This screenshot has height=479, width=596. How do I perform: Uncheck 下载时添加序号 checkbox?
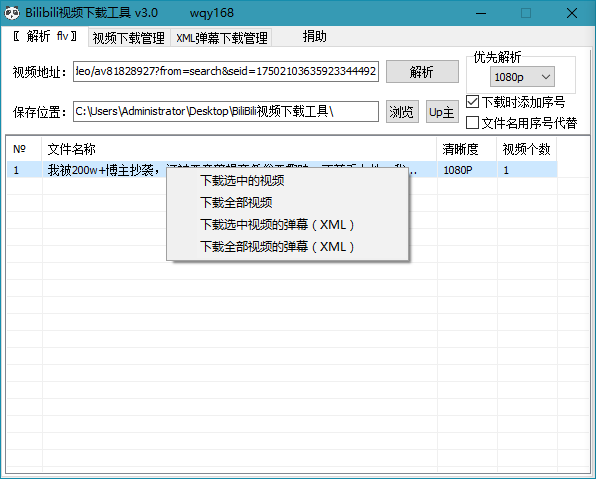click(x=472, y=102)
